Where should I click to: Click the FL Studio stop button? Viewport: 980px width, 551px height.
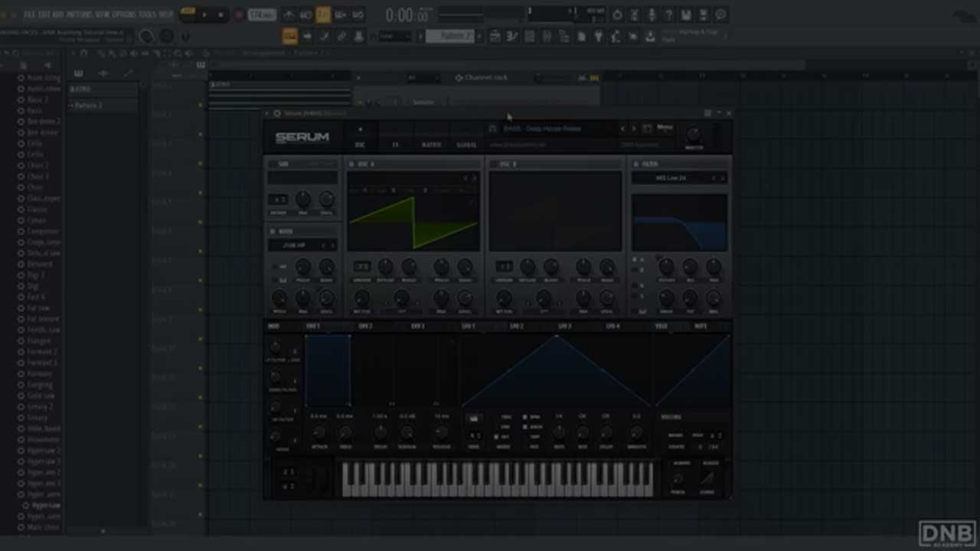220,15
